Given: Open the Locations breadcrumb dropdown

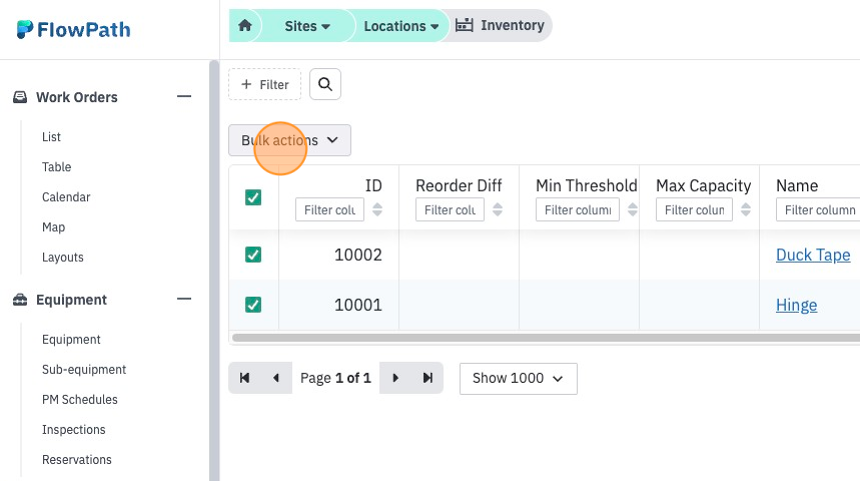Looking at the screenshot, I should pos(401,26).
